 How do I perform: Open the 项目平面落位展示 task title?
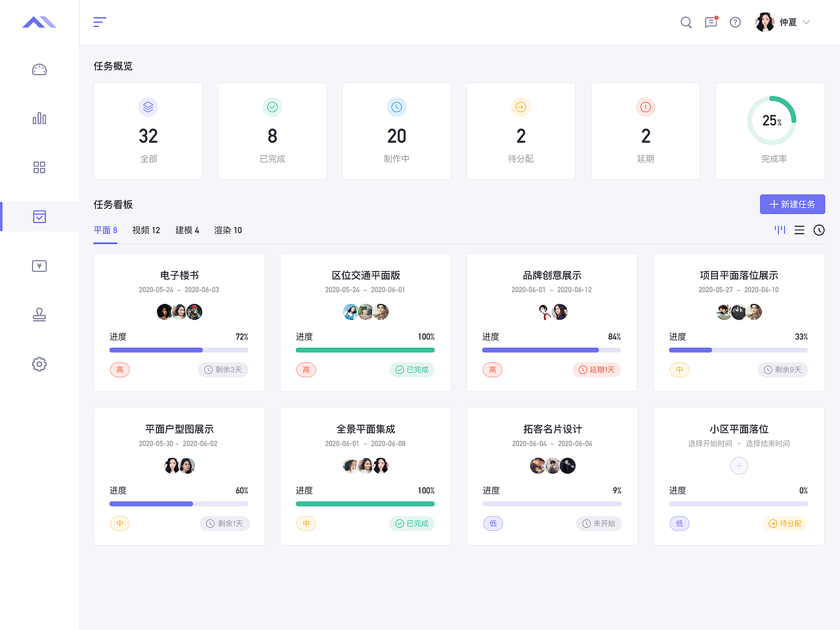pos(739,276)
